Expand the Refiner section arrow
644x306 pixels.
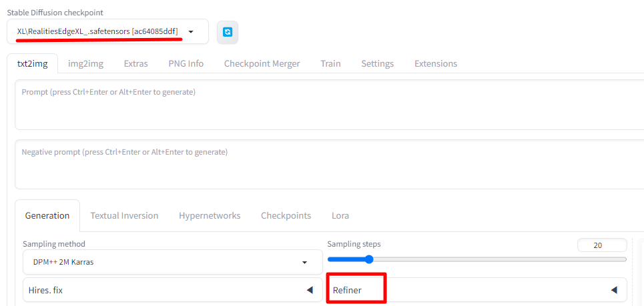tap(615, 290)
